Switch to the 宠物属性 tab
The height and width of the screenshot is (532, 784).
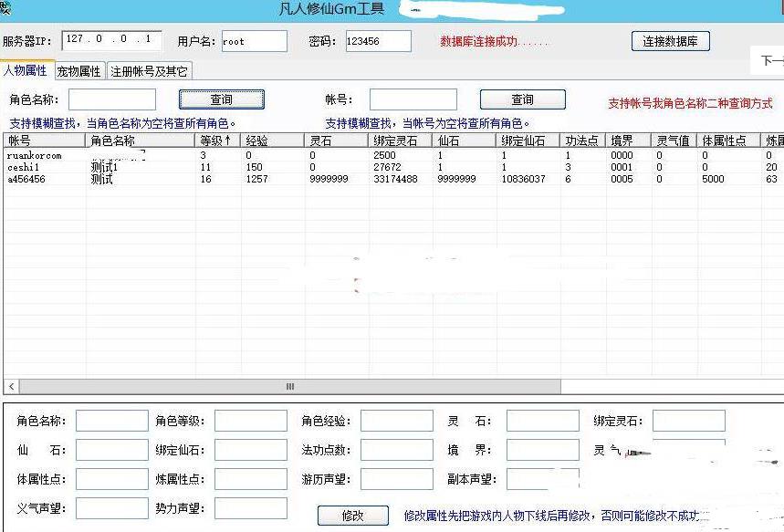point(78,69)
